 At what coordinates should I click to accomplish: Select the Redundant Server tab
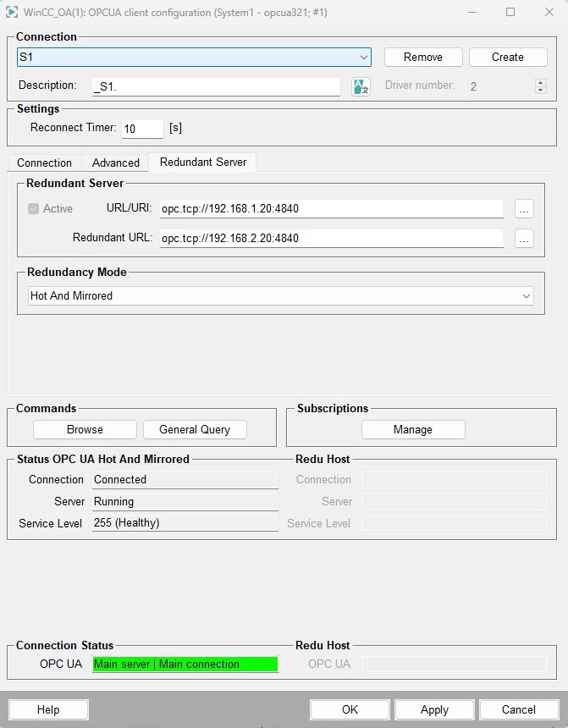pos(203,162)
